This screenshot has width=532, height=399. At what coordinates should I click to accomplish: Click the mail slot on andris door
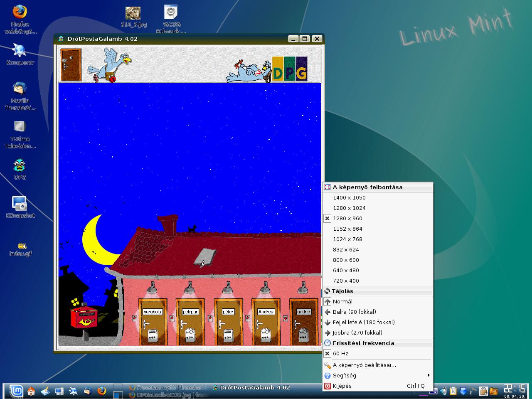304,335
